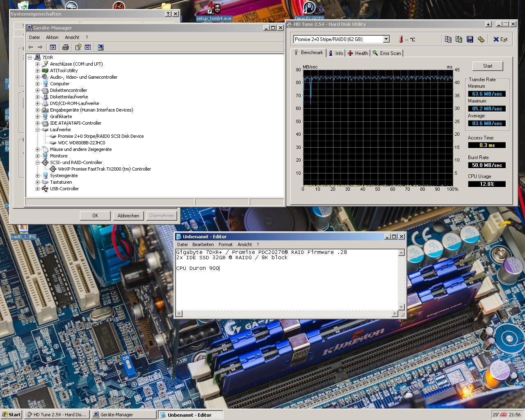Open the Properties icon with question mark
Screen dimensions: 525x420
[78, 47]
